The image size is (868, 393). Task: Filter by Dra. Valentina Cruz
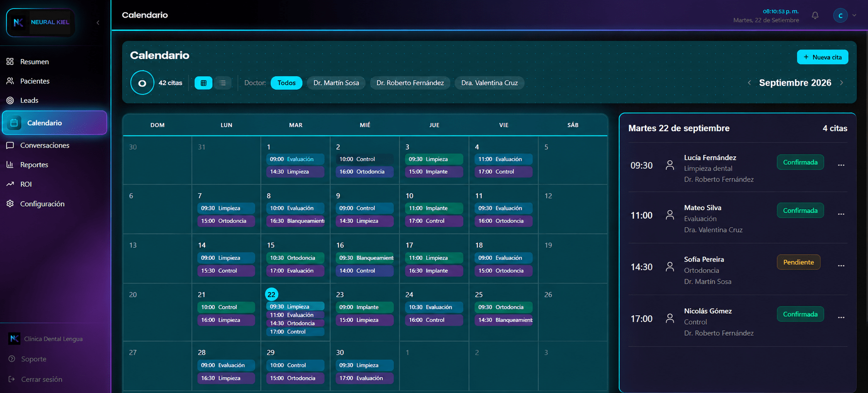click(x=489, y=83)
